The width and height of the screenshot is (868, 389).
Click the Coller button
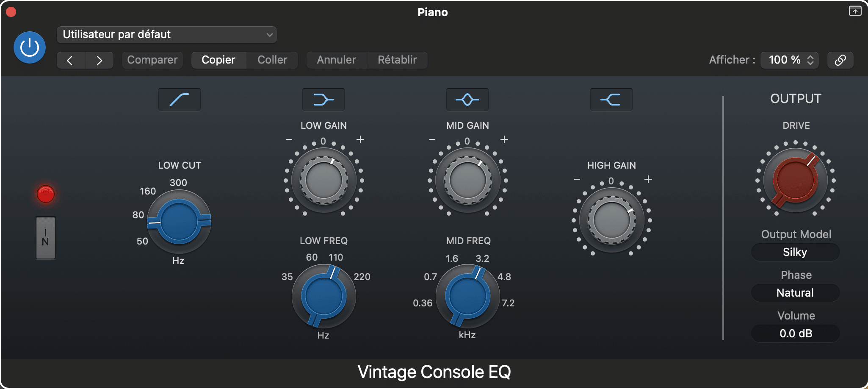click(272, 60)
